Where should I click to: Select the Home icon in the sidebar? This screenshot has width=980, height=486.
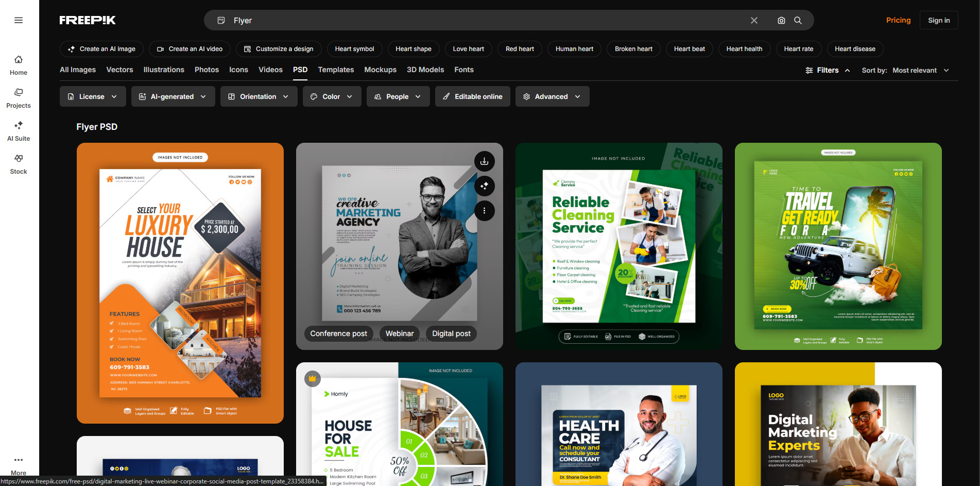click(x=18, y=59)
